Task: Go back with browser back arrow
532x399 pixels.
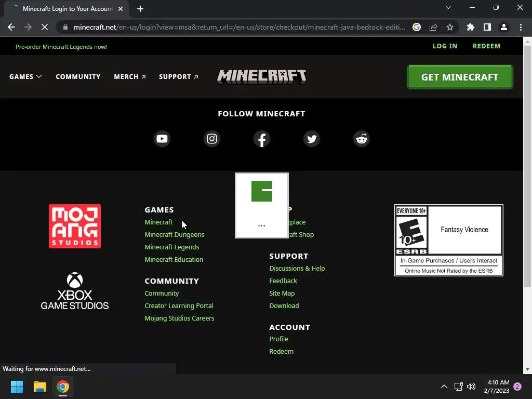Action: point(11,27)
